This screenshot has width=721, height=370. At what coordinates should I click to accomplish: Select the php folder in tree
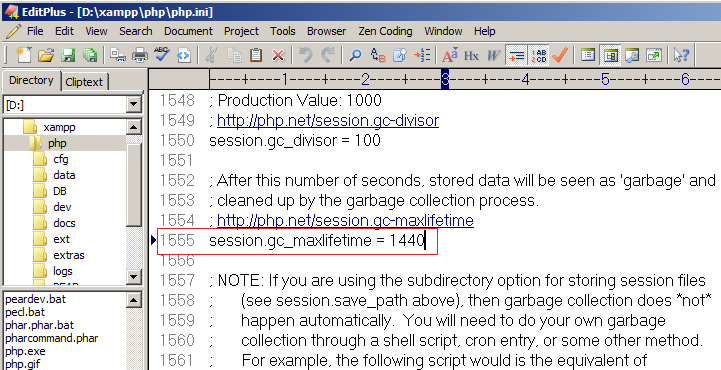coord(57,143)
